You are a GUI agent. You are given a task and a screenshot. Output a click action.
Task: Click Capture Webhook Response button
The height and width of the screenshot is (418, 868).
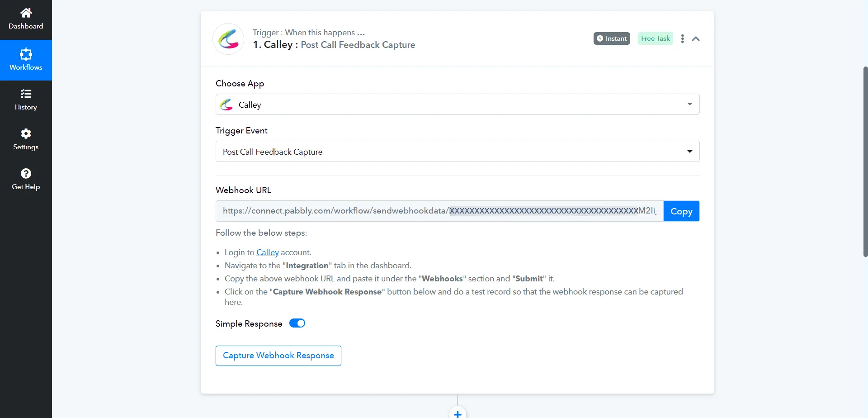tap(278, 356)
